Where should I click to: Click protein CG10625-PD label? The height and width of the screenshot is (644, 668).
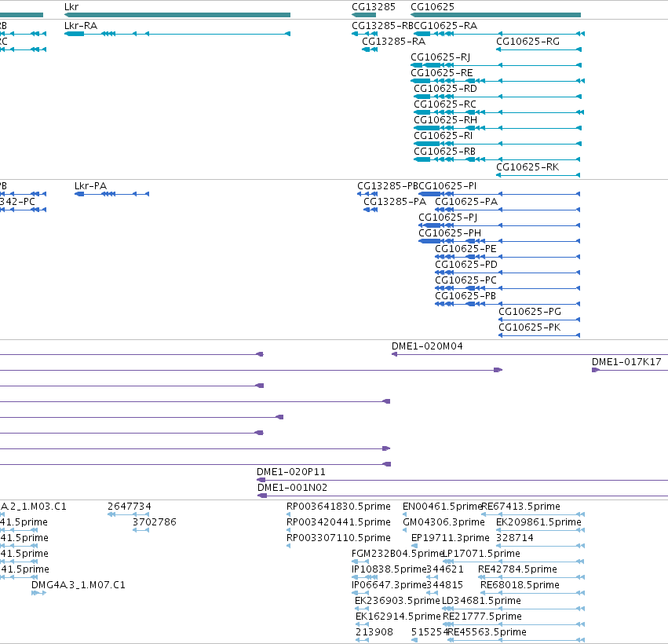point(466,265)
